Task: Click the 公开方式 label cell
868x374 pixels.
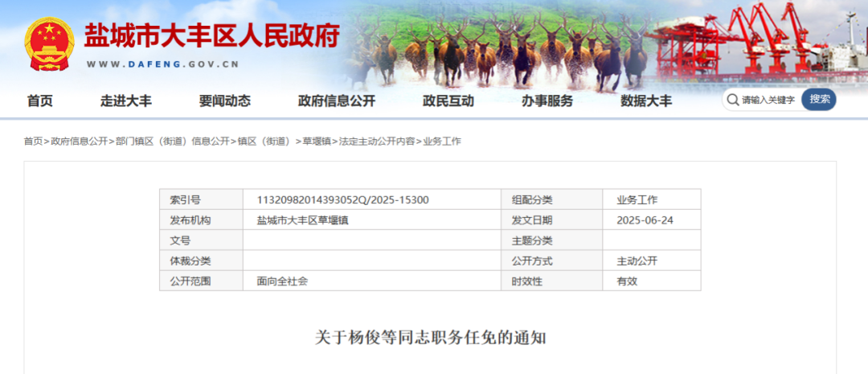Action: pos(552,261)
